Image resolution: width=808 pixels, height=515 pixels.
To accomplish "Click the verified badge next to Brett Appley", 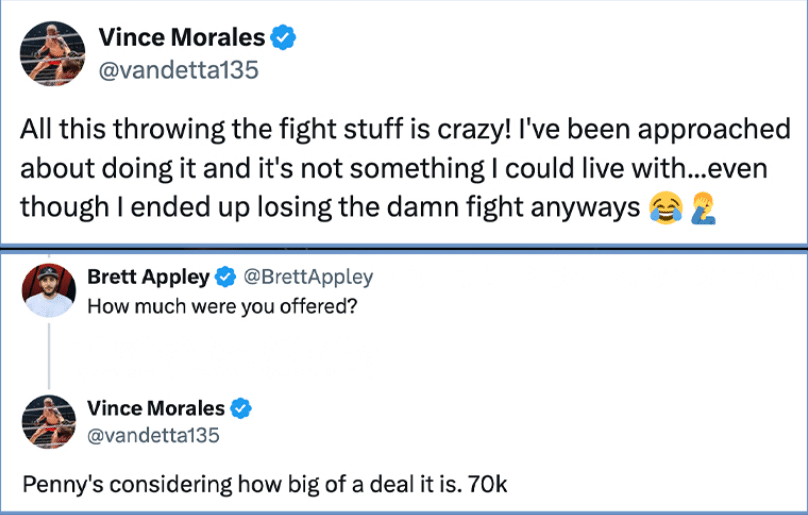I will point(226,277).
